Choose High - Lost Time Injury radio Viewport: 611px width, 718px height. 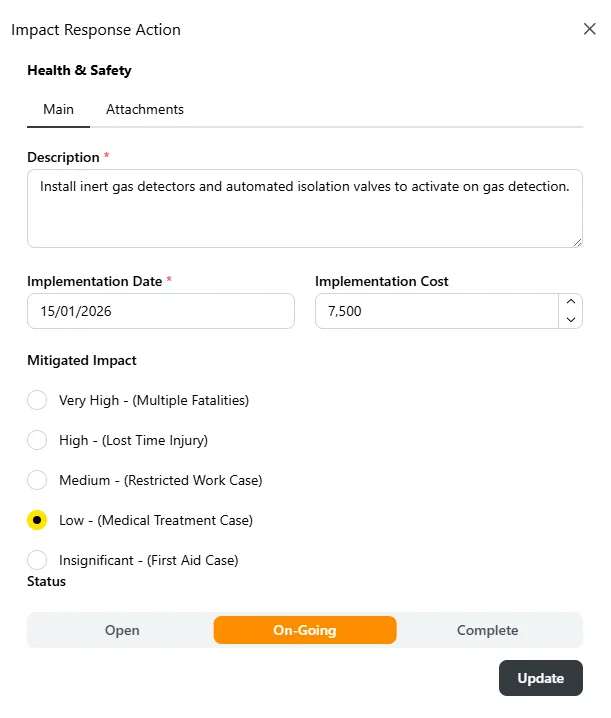pyautogui.click(x=37, y=440)
